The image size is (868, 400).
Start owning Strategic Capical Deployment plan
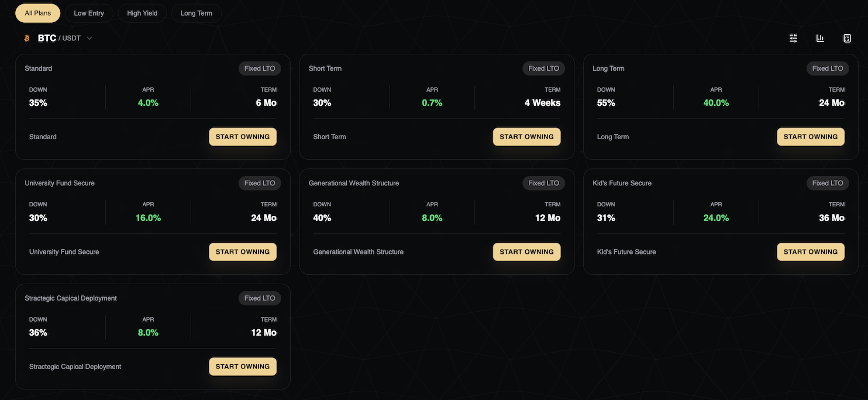coord(243,367)
